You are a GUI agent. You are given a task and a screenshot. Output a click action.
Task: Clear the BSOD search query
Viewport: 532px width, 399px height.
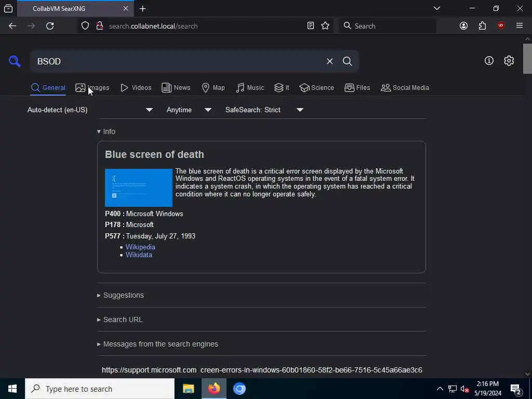[x=329, y=61]
